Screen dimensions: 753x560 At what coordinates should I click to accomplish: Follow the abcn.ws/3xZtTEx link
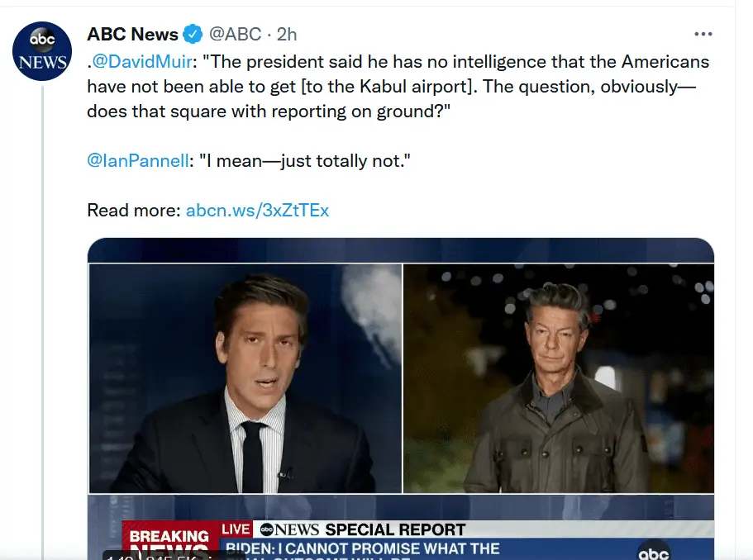257,210
